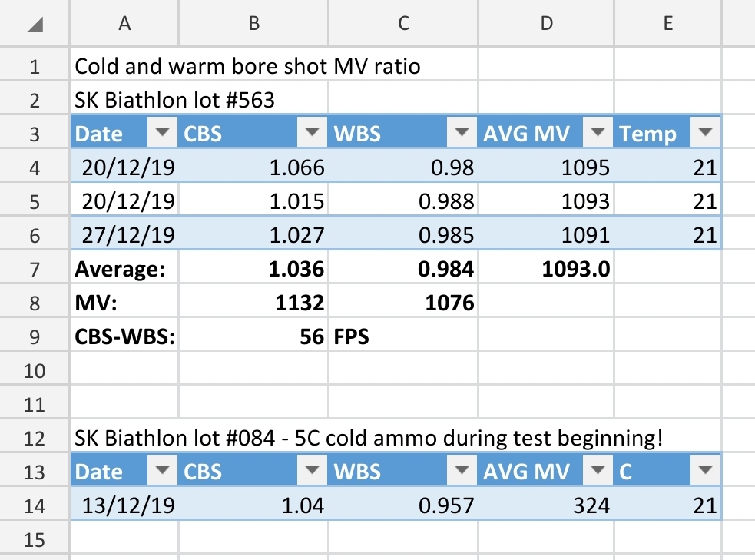The image size is (755, 560).
Task: Open the C column filter dropdown in row 13
Action: click(705, 469)
